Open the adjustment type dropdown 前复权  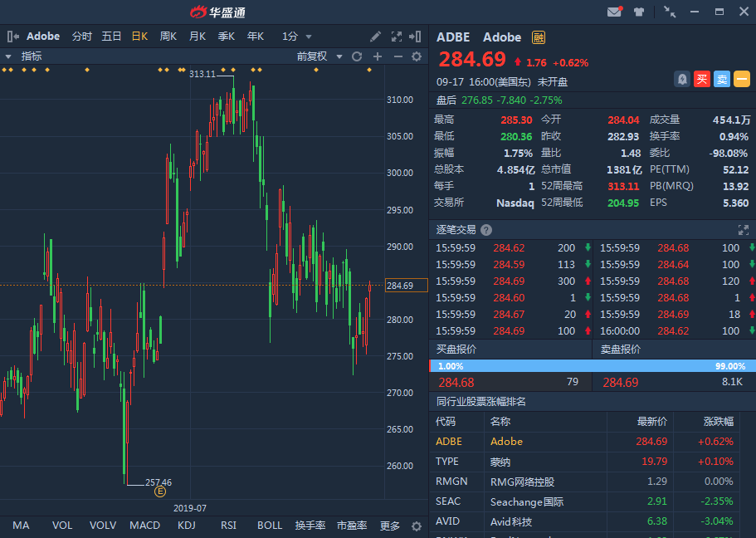319,56
